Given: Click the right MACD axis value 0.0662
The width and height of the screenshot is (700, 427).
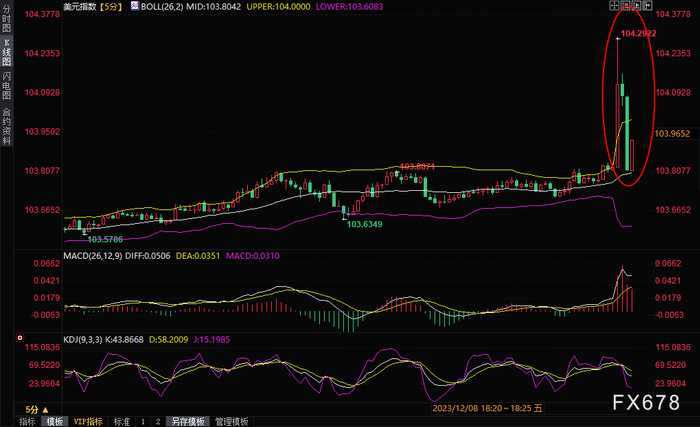Looking at the screenshot, I should [668, 264].
